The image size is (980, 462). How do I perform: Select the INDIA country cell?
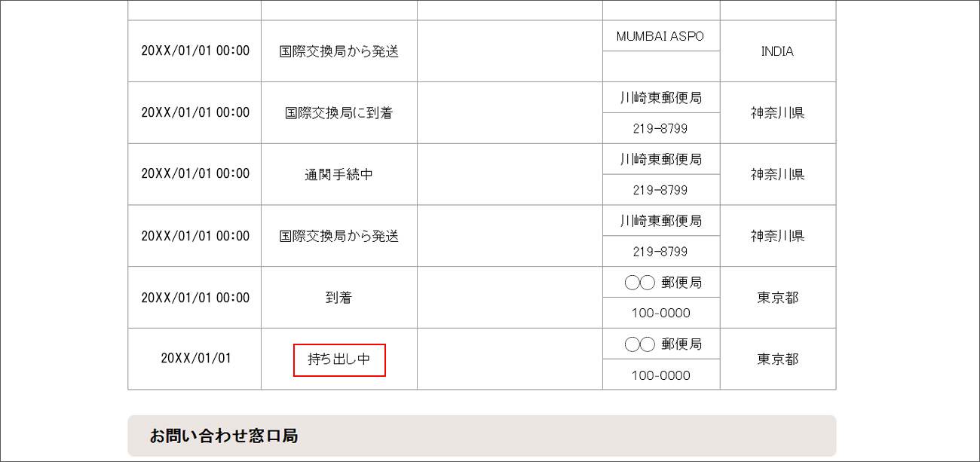[777, 51]
